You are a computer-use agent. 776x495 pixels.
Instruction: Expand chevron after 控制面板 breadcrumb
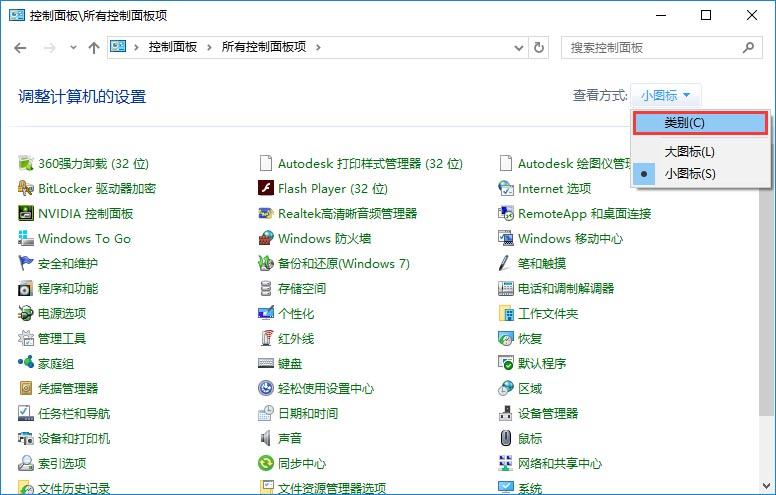(x=209, y=48)
